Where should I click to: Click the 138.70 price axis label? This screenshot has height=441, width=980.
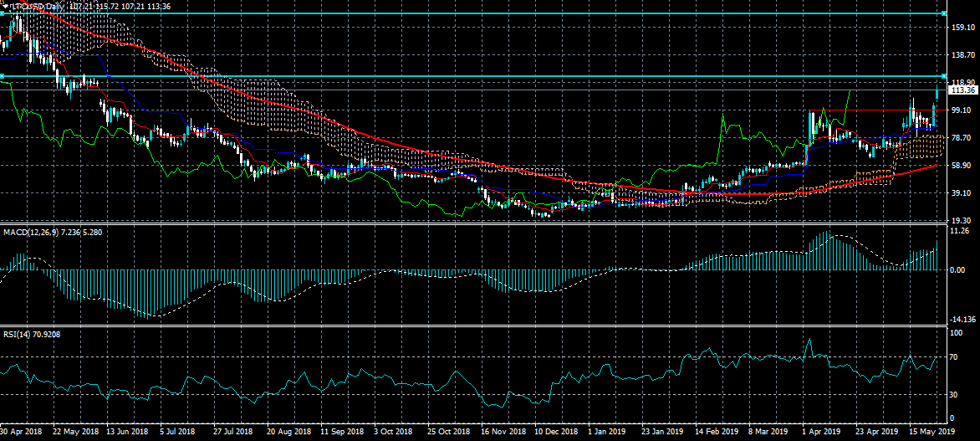click(963, 54)
